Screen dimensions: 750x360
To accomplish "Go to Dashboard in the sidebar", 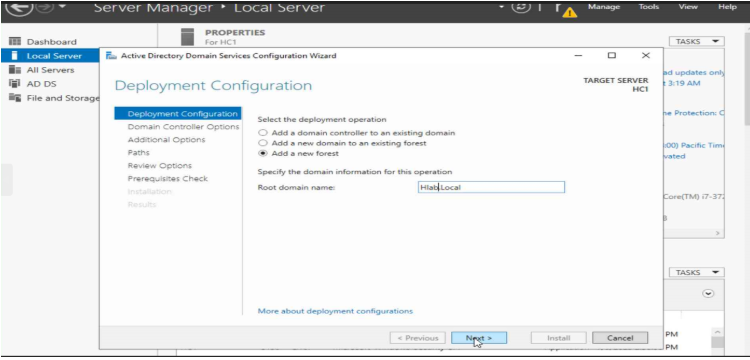I will [x=51, y=42].
